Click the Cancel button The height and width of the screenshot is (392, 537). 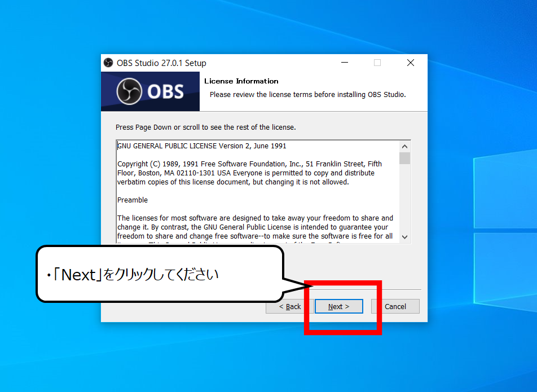click(395, 306)
